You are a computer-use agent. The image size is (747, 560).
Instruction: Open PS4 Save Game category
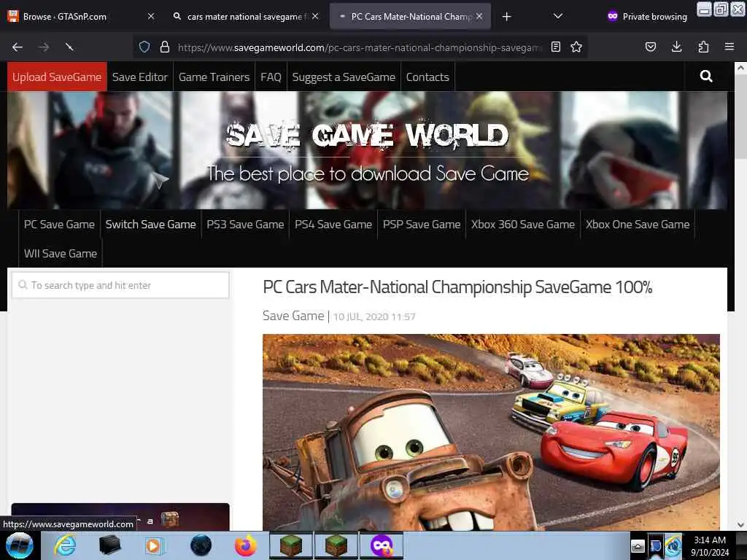click(x=333, y=225)
